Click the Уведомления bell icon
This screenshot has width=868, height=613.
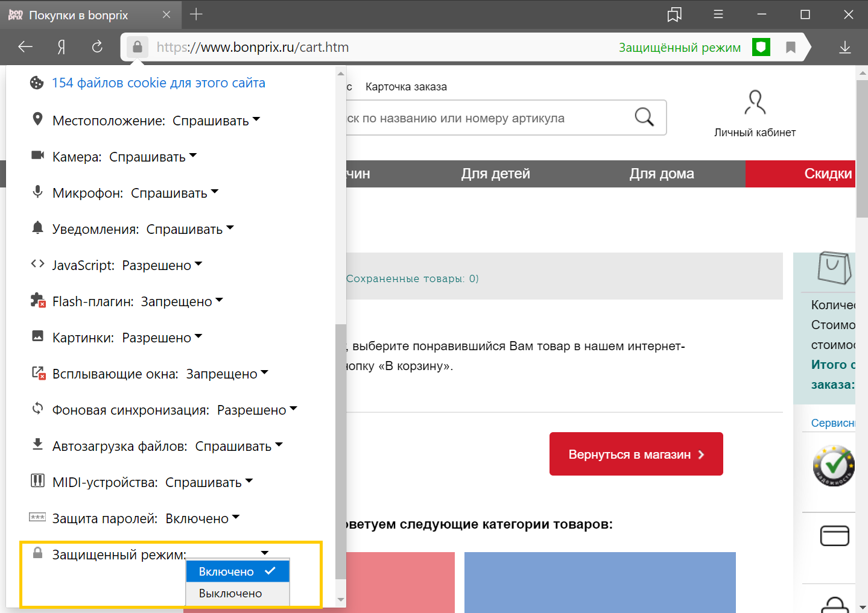[x=37, y=228]
